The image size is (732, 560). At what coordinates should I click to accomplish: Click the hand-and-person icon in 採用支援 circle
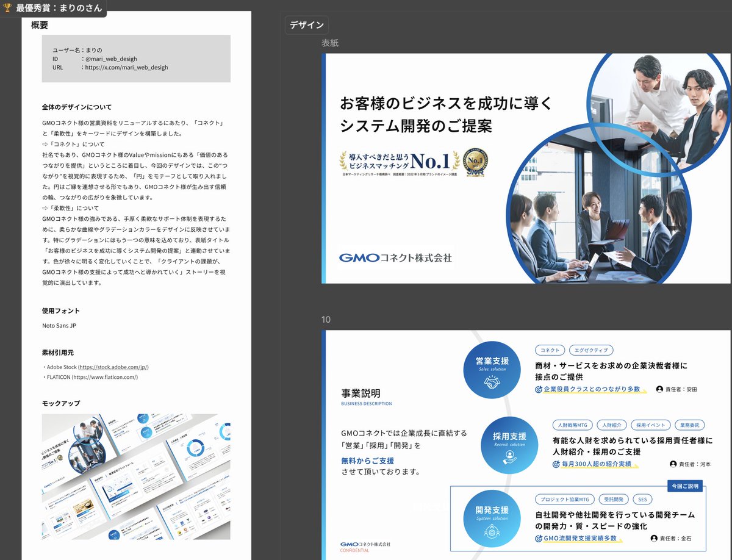[509, 458]
